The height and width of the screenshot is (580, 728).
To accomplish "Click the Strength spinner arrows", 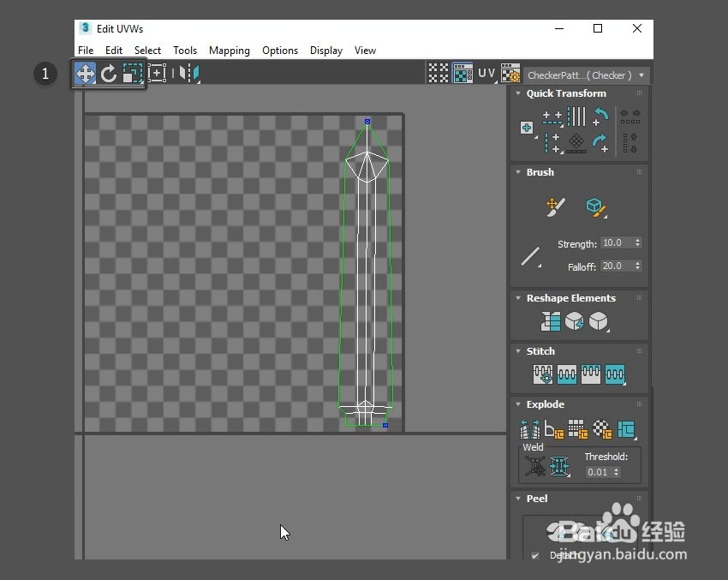I will click(637, 242).
